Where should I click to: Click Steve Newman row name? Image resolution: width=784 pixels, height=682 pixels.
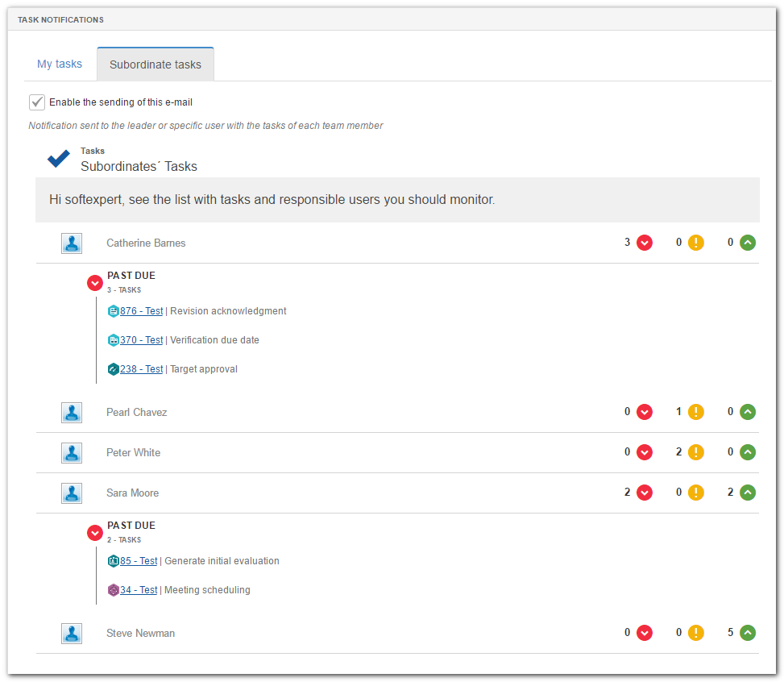[x=140, y=634]
